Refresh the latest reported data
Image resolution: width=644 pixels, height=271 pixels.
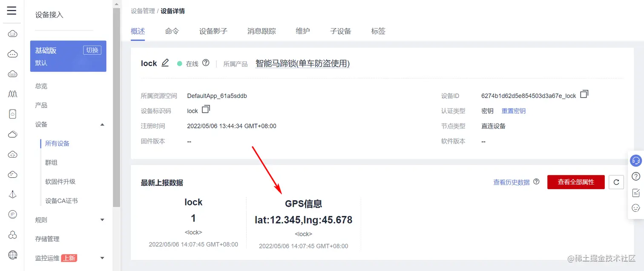pos(616,182)
